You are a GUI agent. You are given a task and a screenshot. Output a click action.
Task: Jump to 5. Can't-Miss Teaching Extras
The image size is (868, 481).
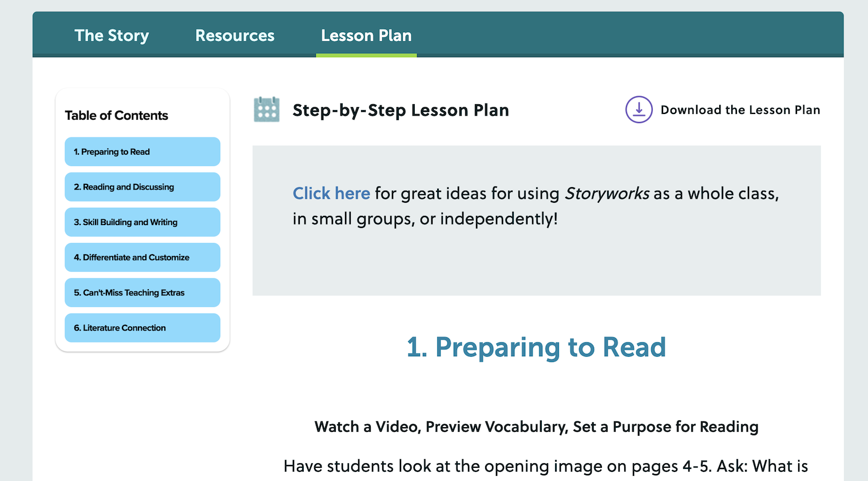coord(142,293)
